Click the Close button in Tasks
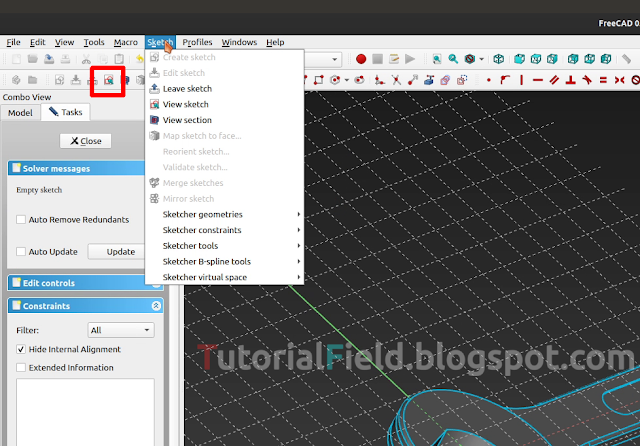Viewport: 640px width, 446px height. coord(85,141)
